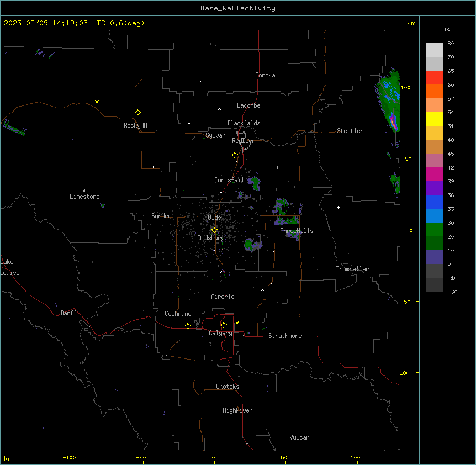The height and width of the screenshot is (465, 476).
Task: Click the yellow diamond marker between Olds and Didsbury
Action: tap(214, 230)
